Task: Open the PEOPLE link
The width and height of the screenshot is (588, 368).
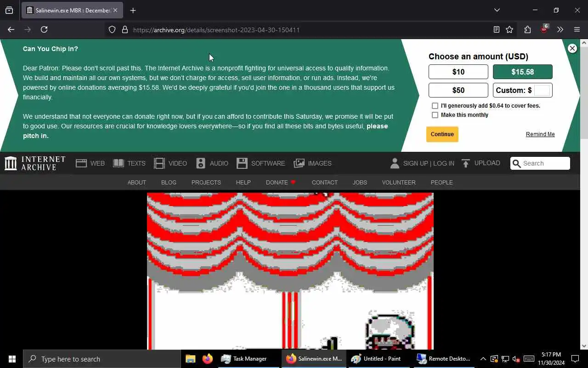Action: tap(442, 183)
